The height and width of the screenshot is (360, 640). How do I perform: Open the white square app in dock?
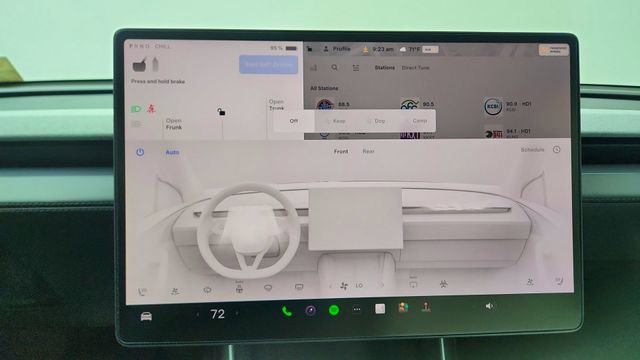380,309
